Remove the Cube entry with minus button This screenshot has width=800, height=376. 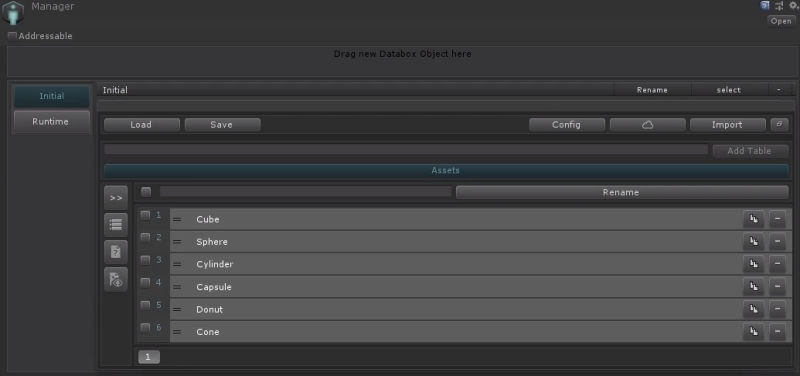coord(778,219)
